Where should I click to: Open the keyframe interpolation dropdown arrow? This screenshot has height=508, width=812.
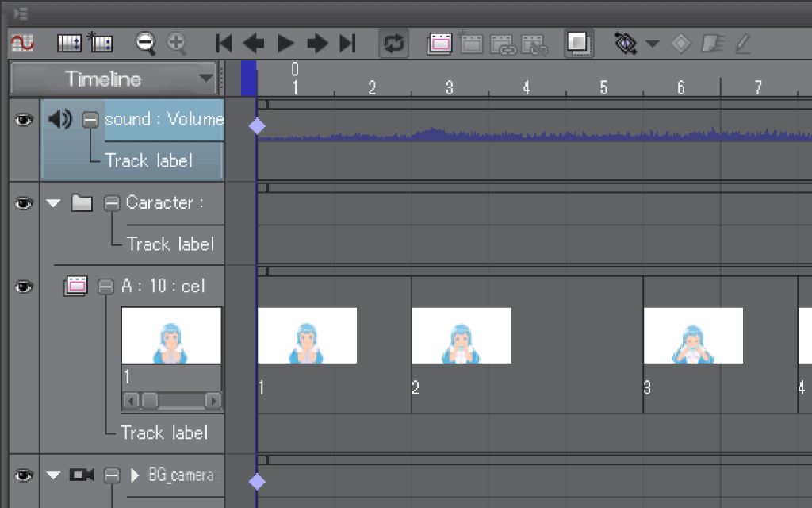(x=653, y=44)
